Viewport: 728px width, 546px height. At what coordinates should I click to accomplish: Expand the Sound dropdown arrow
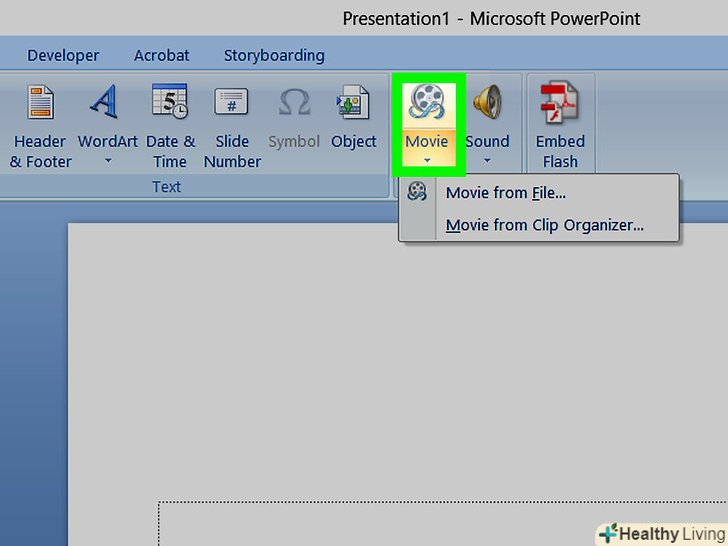click(487, 161)
